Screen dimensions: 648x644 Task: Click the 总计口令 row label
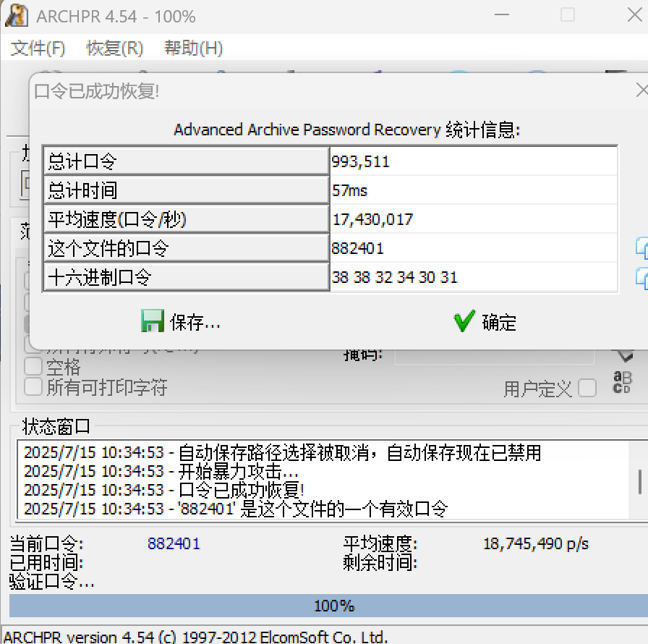(x=187, y=161)
